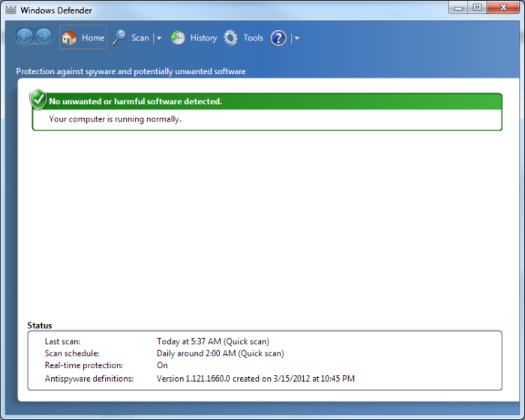
Task: Click the green shield checkmark icon
Action: tap(38, 100)
